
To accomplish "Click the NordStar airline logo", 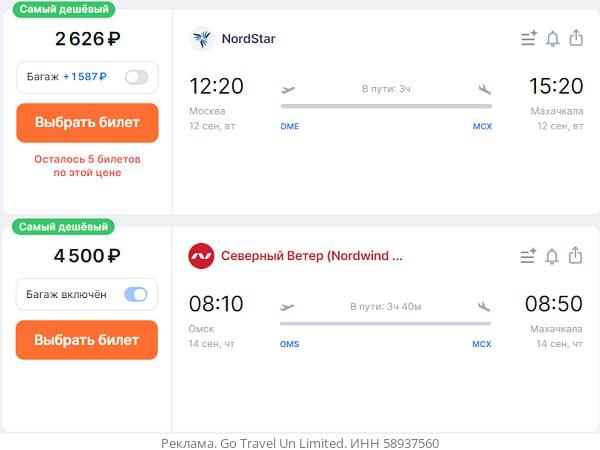I will [202, 39].
